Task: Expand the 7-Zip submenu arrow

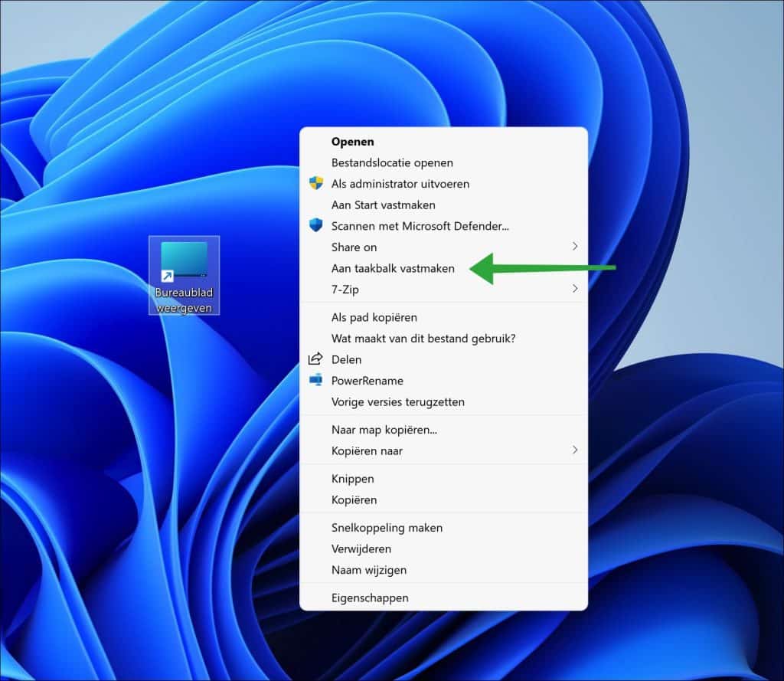Action: tap(574, 290)
